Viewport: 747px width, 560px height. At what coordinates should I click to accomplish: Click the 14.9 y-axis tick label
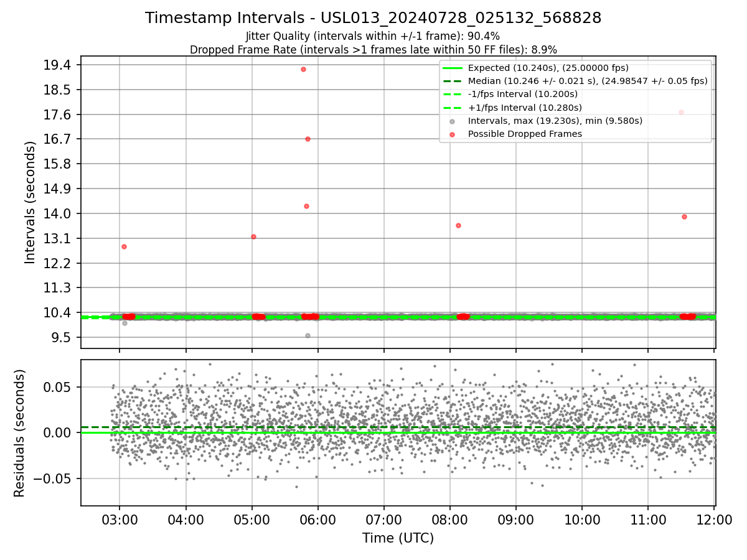[x=59, y=189]
